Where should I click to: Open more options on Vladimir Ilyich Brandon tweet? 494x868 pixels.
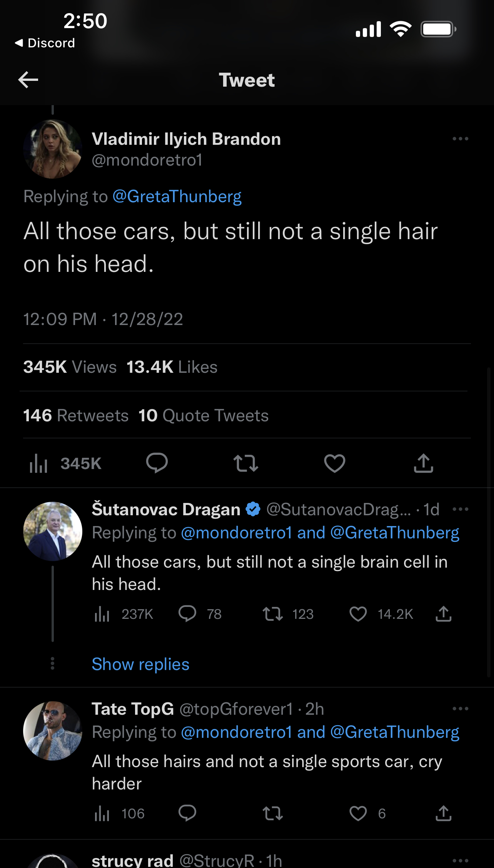point(461,139)
